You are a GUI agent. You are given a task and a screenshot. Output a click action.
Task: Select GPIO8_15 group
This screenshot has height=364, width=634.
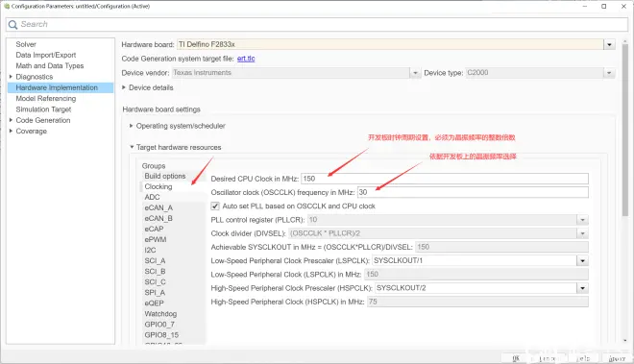pyautogui.click(x=161, y=335)
